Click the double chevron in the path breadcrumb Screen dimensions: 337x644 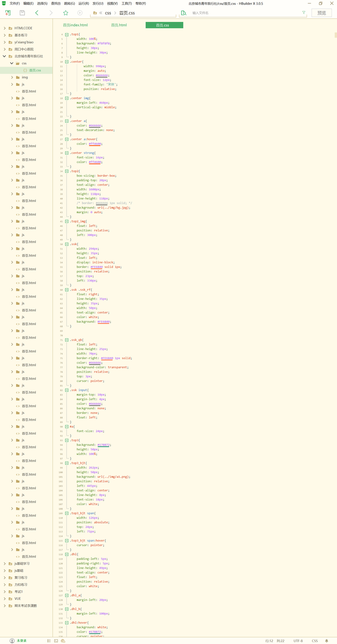coord(101,13)
